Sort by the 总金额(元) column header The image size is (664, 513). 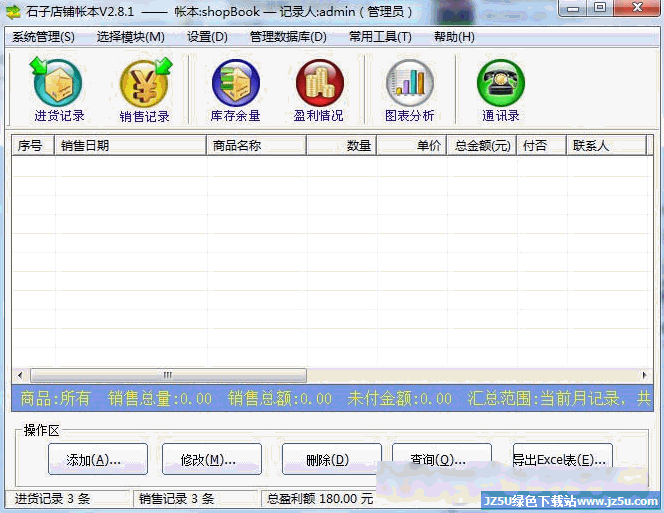(482, 145)
